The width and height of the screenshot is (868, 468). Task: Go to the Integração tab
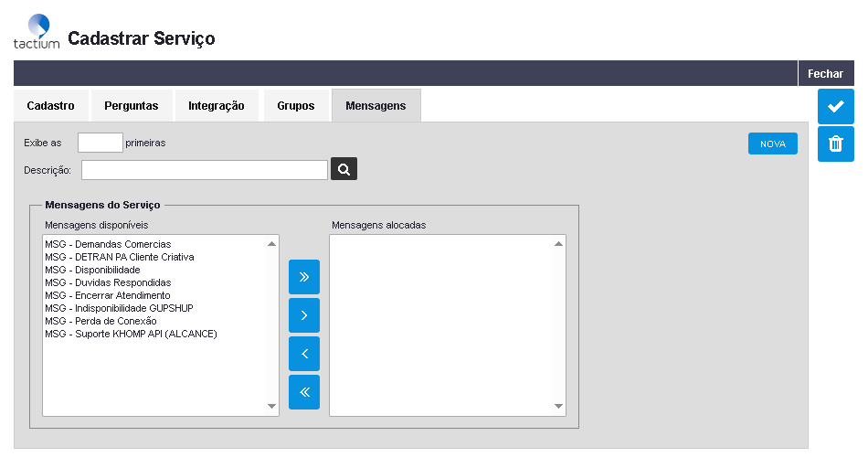coord(217,106)
